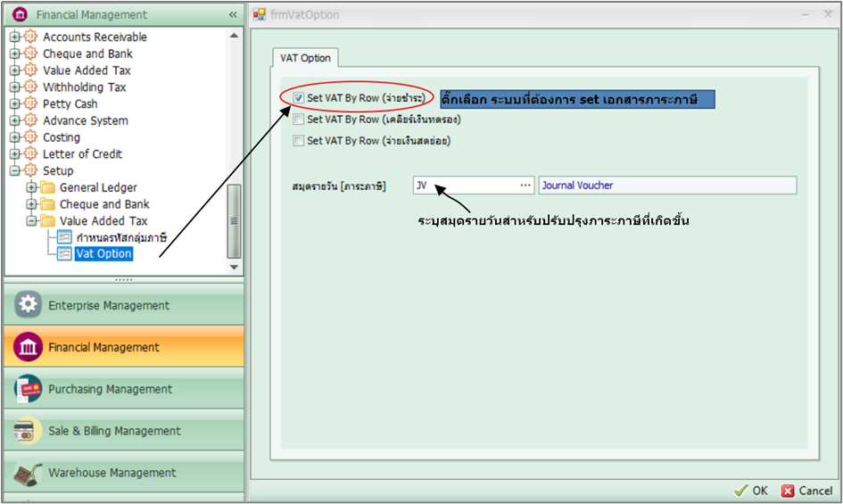Uncheck Set VAT By Row (จ่ายชำระ)

click(x=299, y=96)
